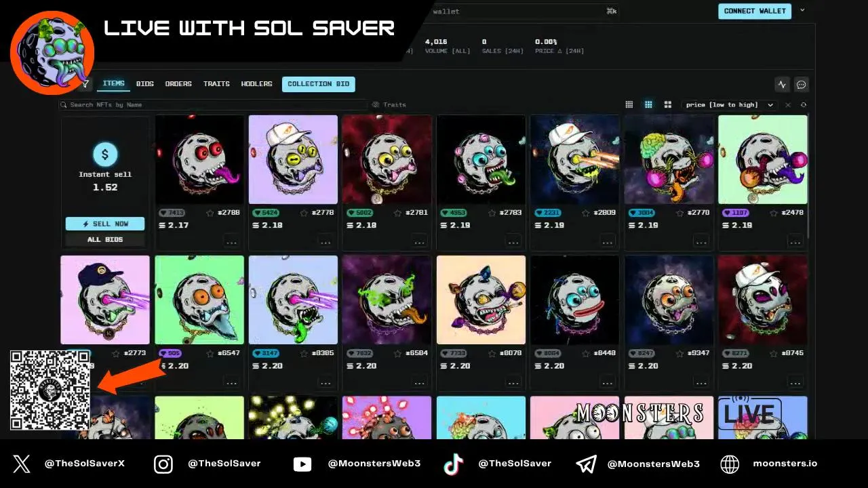Click the clear X next to sort
Image resolution: width=868 pixels, height=488 pixels.
click(788, 105)
